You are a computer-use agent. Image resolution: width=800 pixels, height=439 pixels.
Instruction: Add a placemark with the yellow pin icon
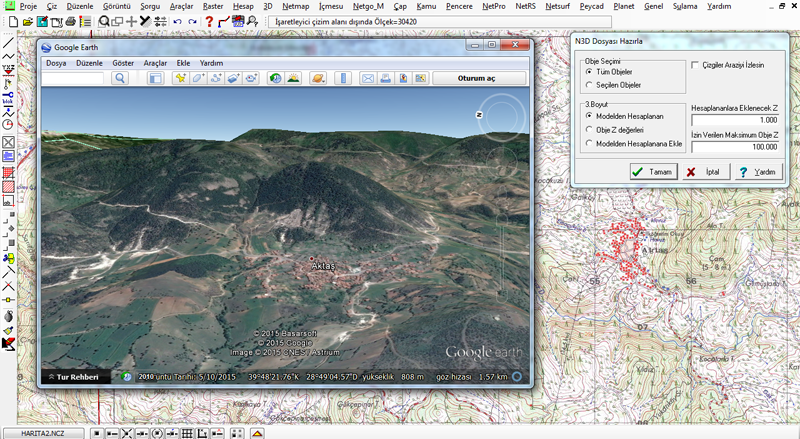180,78
